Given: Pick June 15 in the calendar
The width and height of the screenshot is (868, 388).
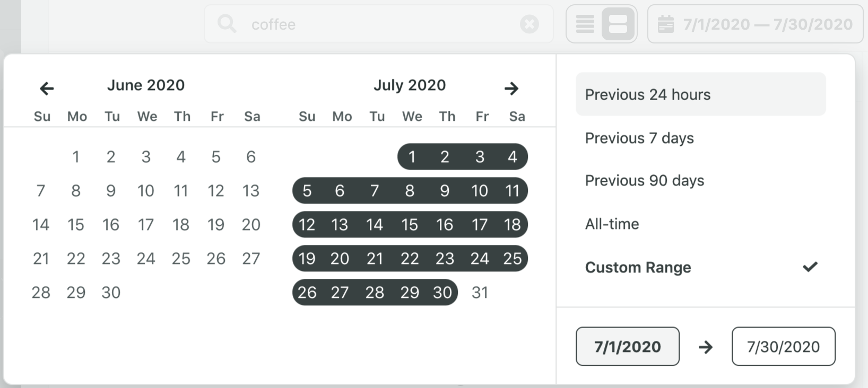Looking at the screenshot, I should point(76,224).
